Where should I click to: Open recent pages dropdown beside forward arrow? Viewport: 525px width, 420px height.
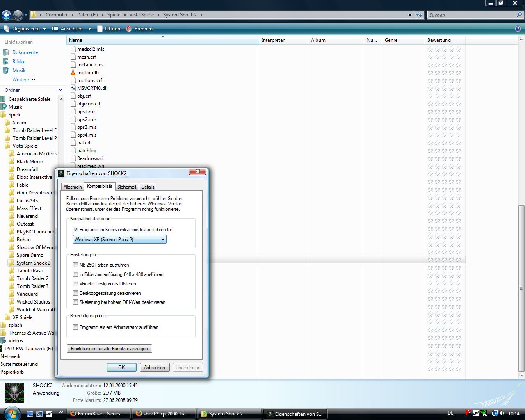coord(26,15)
